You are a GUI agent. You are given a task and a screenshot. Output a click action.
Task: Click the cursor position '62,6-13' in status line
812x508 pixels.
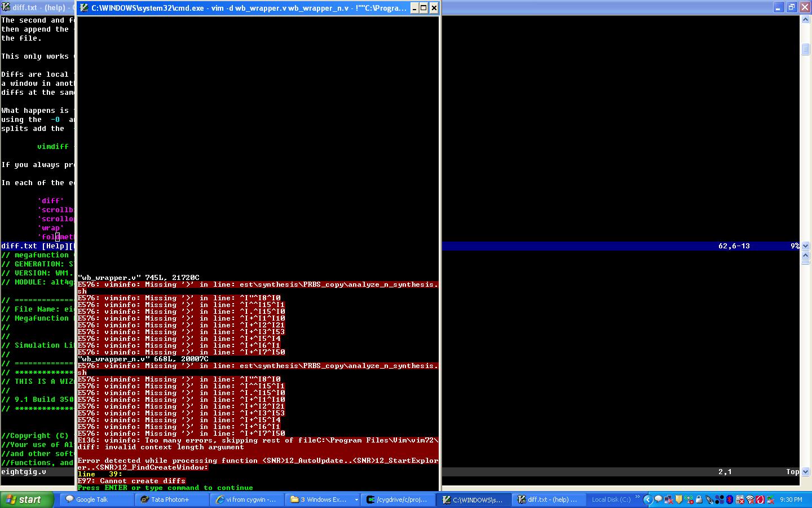tap(734, 246)
